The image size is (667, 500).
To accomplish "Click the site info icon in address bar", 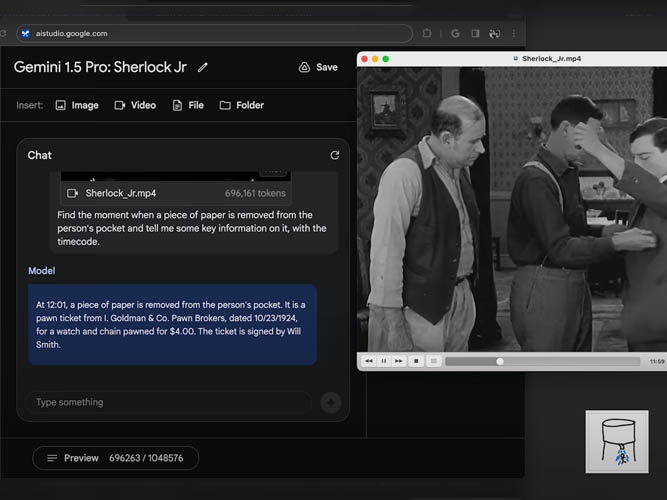I will 25,33.
